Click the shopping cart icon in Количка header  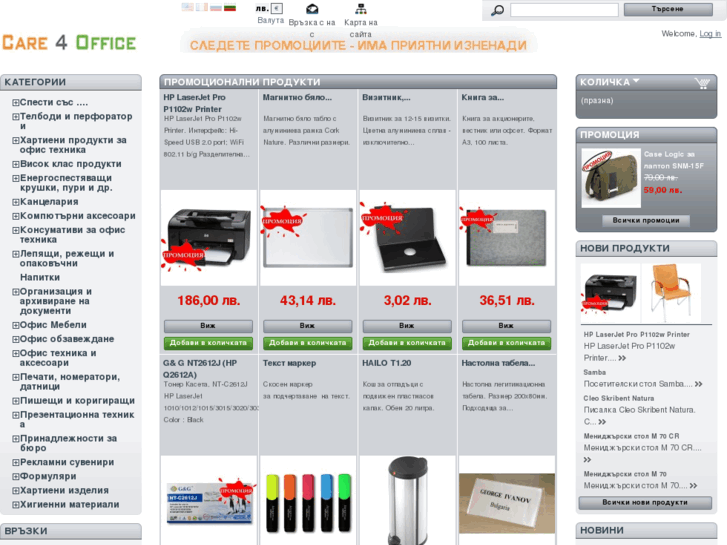702,83
